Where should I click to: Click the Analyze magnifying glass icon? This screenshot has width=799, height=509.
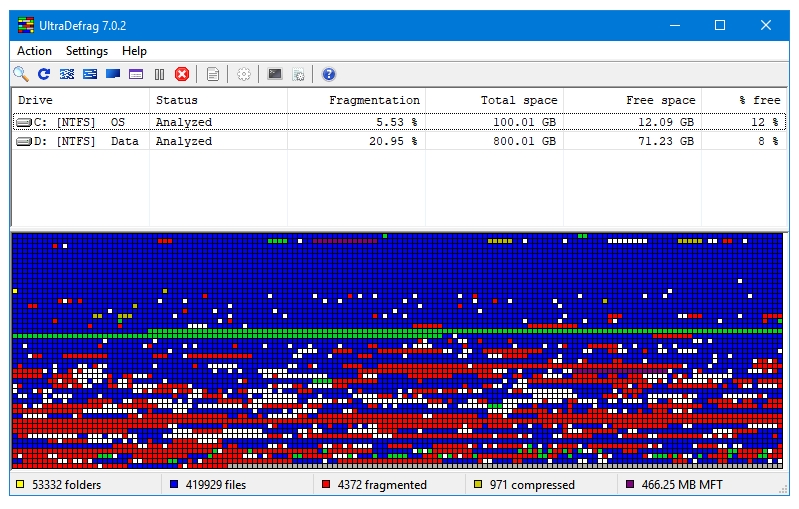(x=21, y=74)
